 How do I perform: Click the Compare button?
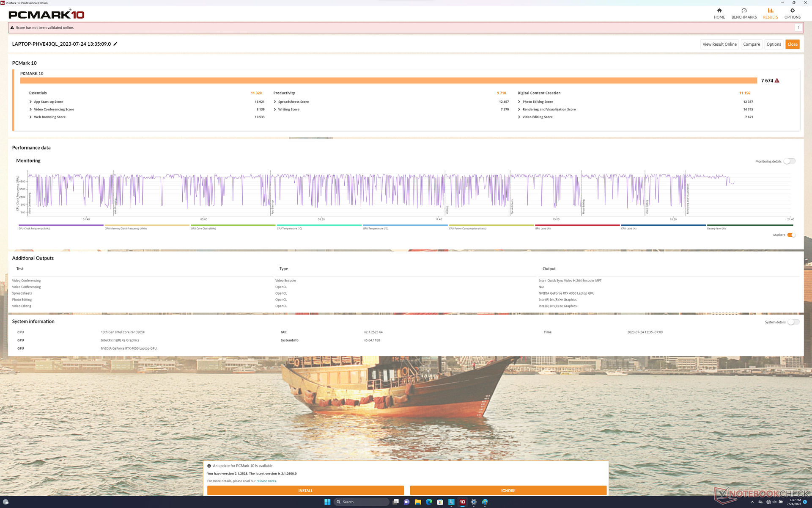(752, 44)
